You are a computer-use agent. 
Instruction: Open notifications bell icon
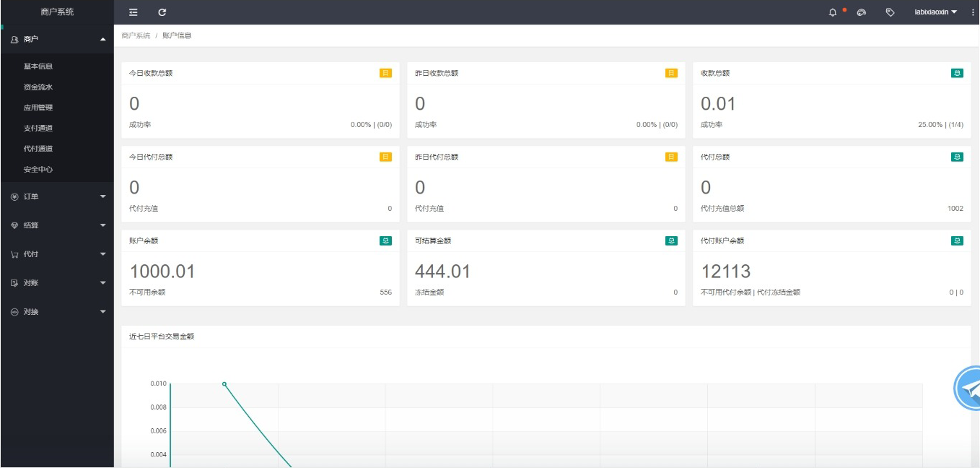[833, 12]
